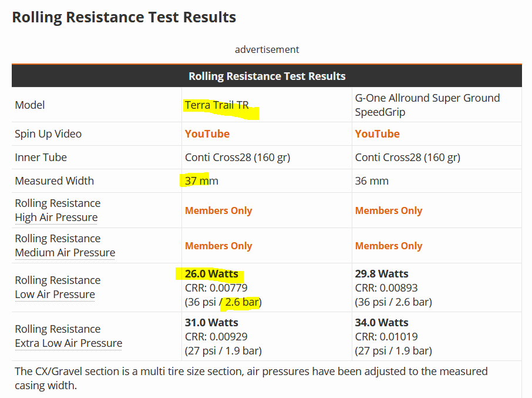This screenshot has width=532, height=398.
Task: Click the highlighted Terra Trail TR model name
Action: [217, 105]
